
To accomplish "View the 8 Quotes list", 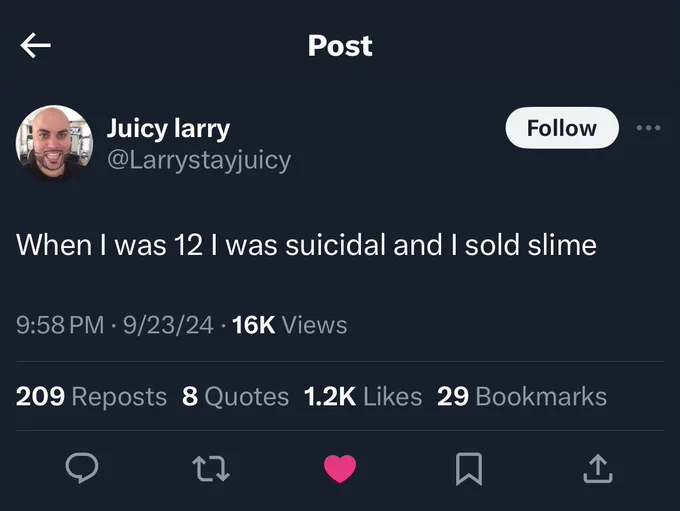I will [x=235, y=396].
